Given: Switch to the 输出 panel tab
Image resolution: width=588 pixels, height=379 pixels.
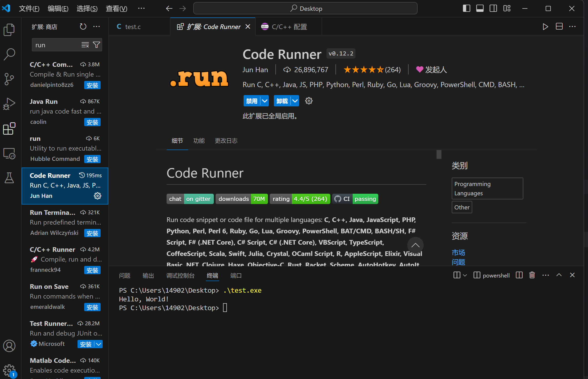Looking at the screenshot, I should [148, 275].
